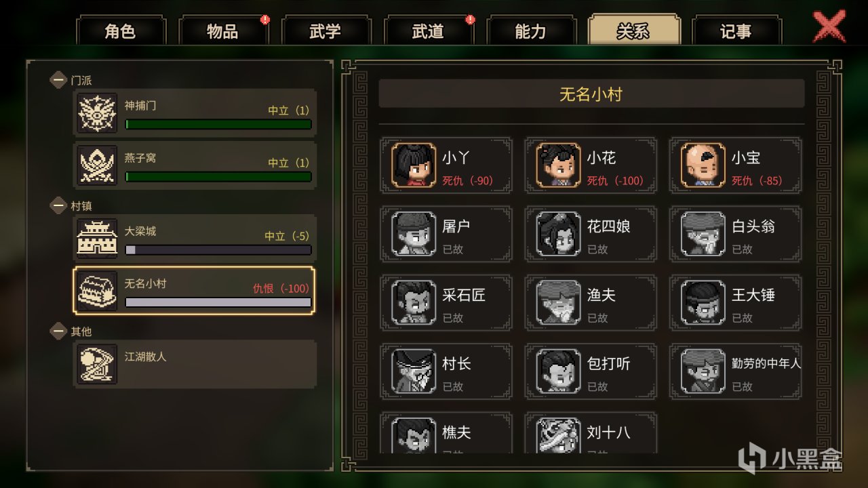The image size is (868, 488).
Task: Collapse the 村镇 section
Action: click(58, 205)
